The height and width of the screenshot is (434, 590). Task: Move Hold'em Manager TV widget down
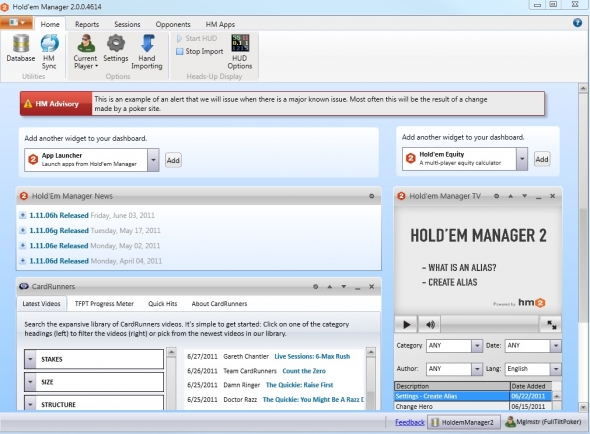coord(525,196)
